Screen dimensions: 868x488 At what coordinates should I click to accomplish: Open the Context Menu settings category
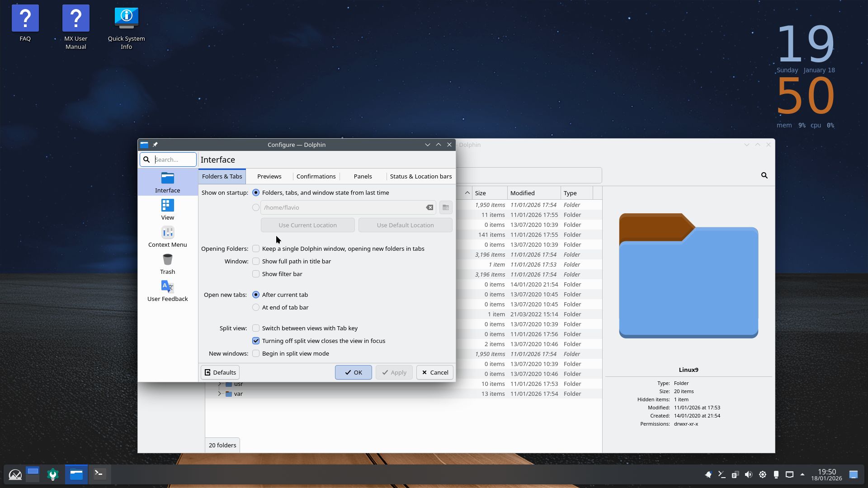167,236
